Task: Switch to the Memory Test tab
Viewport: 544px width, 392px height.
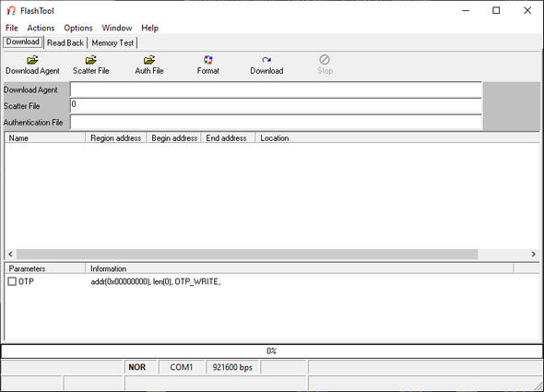Action: click(x=112, y=42)
